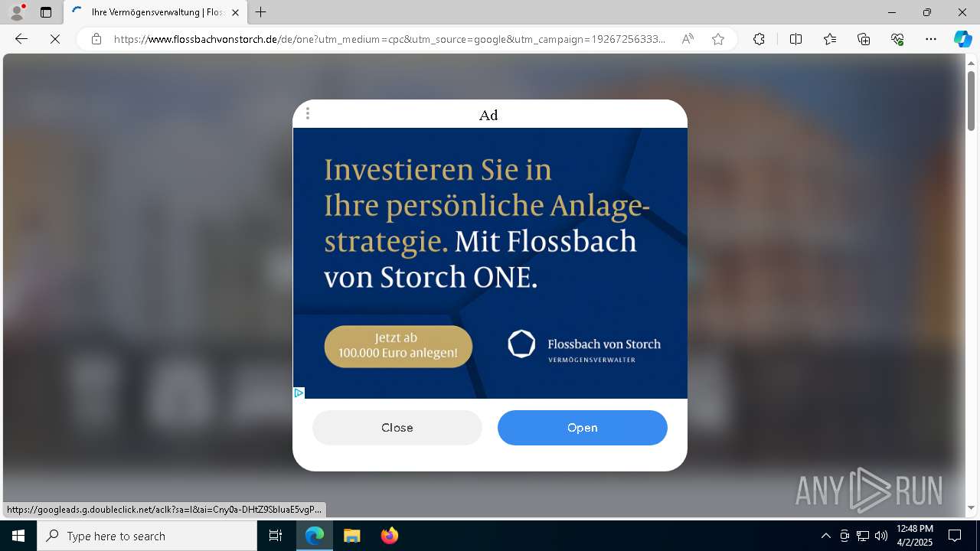Open the tab actions menu icon

pyautogui.click(x=46, y=12)
